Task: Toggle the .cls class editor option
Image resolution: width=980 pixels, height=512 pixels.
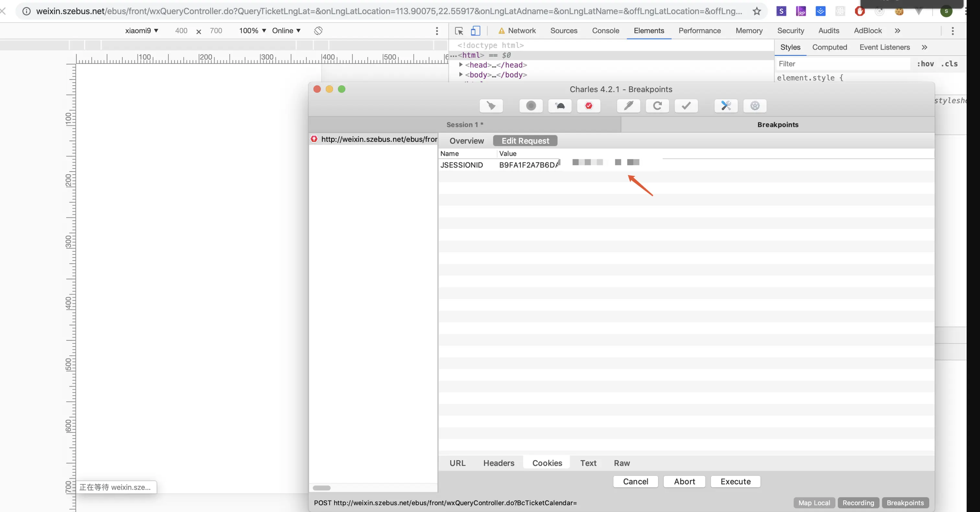Action: click(x=949, y=64)
